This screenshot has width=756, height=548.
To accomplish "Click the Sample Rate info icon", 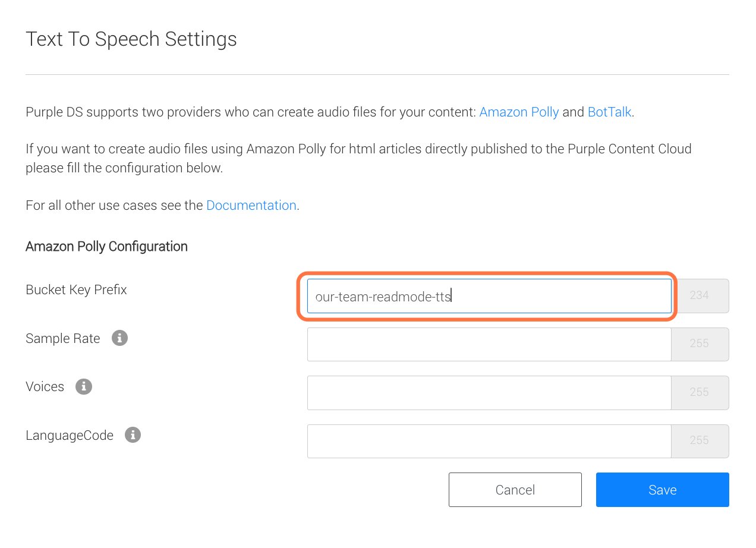I will [x=120, y=338].
